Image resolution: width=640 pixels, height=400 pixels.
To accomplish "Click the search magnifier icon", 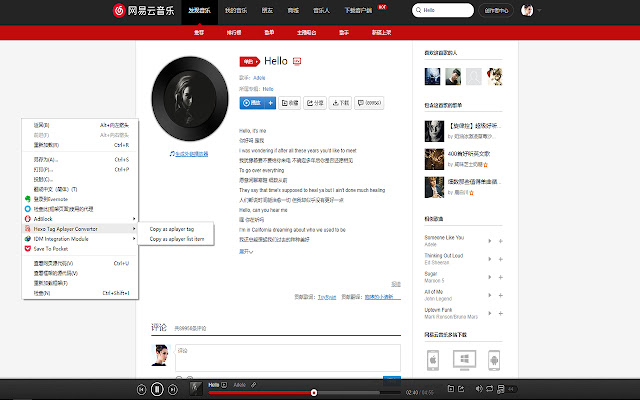I will (418, 10).
